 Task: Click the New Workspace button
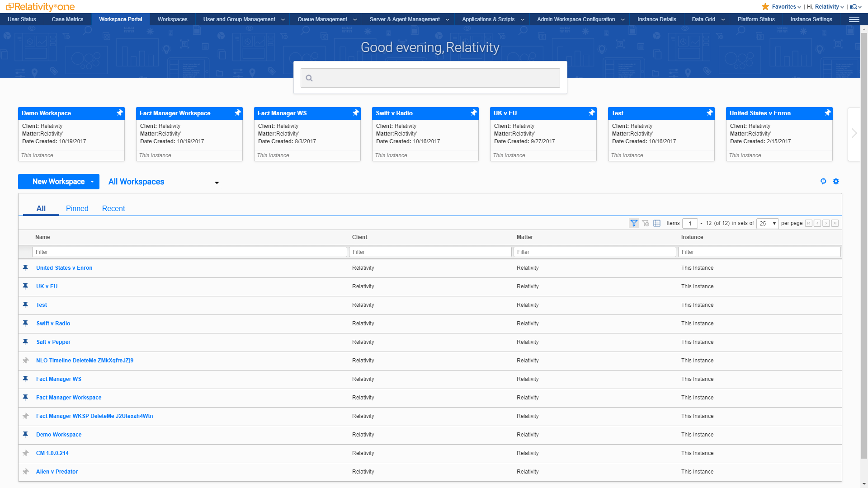[58, 182]
